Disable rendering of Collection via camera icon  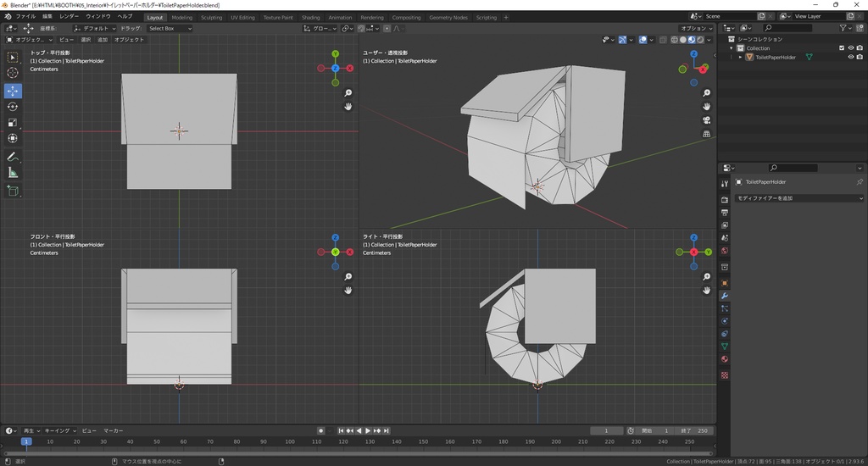coord(860,48)
